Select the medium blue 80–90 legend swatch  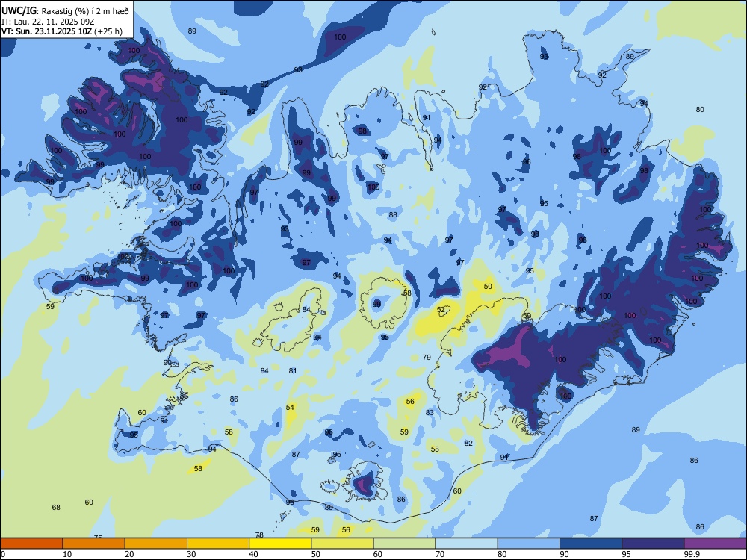[x=529, y=544]
